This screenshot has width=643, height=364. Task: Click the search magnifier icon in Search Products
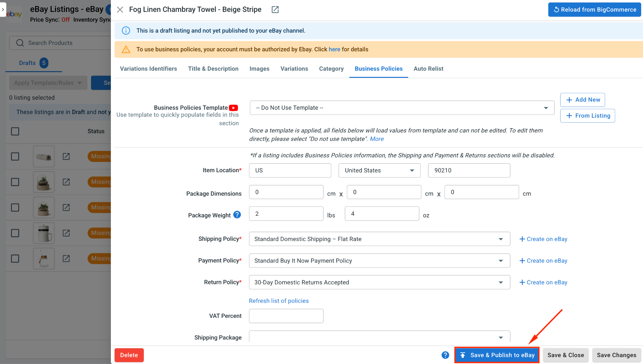click(x=20, y=43)
